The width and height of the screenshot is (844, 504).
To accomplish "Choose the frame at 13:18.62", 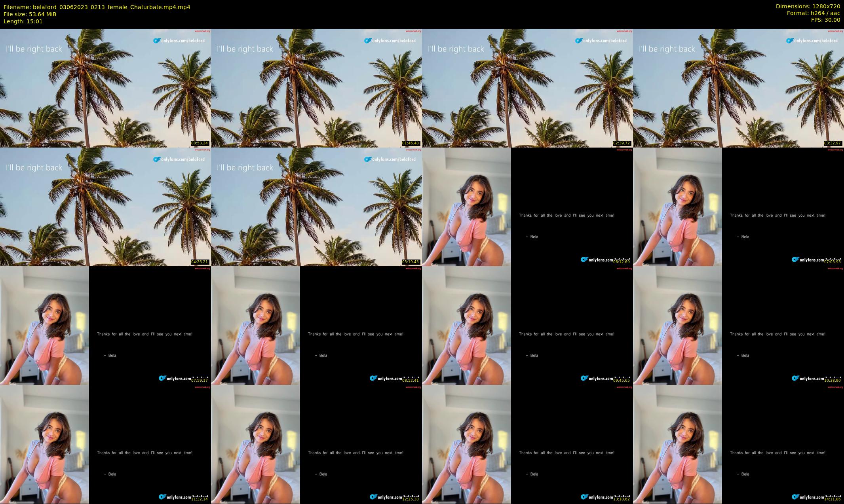I will point(527,444).
